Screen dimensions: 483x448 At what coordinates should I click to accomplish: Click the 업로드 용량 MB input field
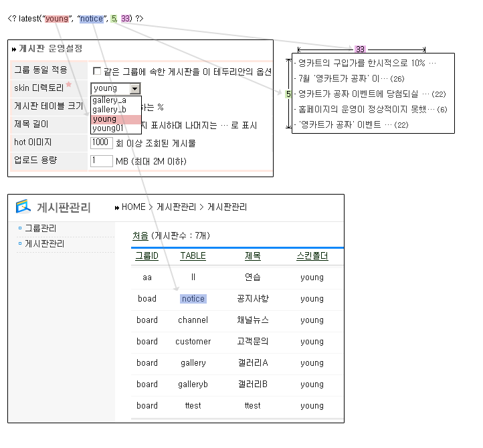tap(102, 161)
